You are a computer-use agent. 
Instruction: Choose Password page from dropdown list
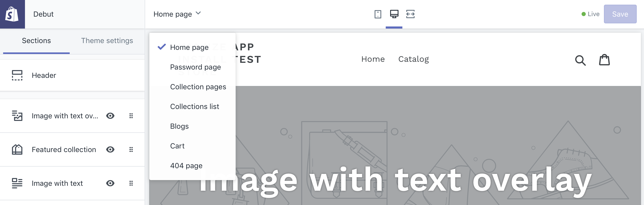[195, 67]
